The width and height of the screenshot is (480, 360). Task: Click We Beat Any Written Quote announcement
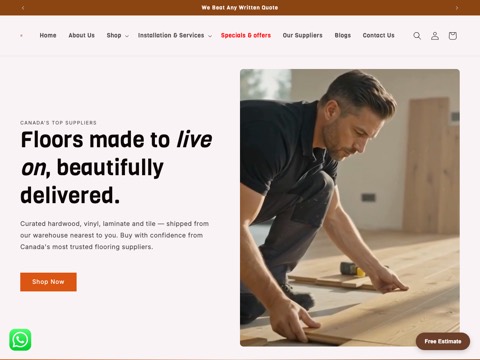click(x=240, y=8)
